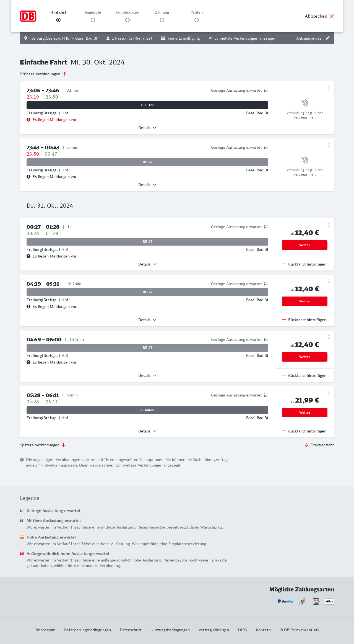
Task: Click the red alert icon under ICE 377
Action: pyautogui.click(x=28, y=120)
